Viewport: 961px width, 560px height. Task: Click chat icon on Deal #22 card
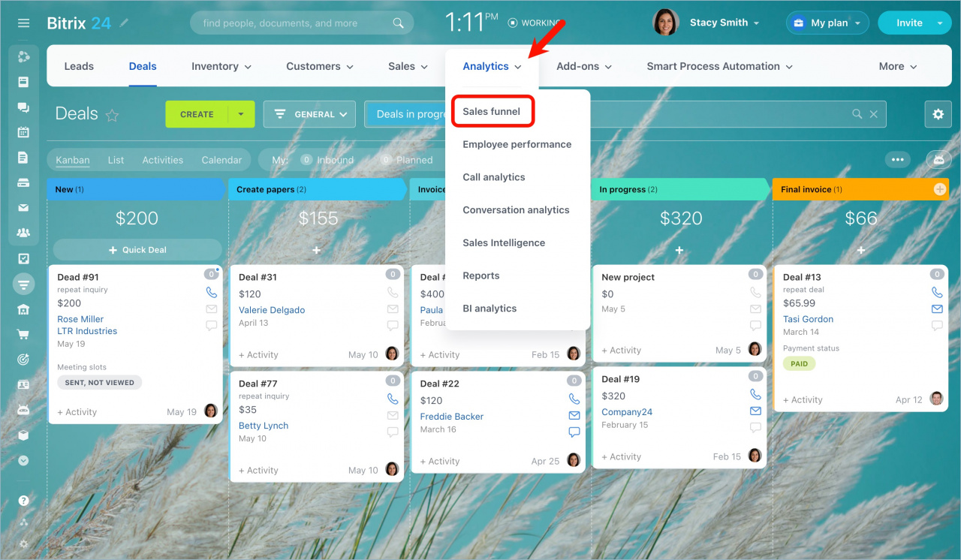pos(574,432)
